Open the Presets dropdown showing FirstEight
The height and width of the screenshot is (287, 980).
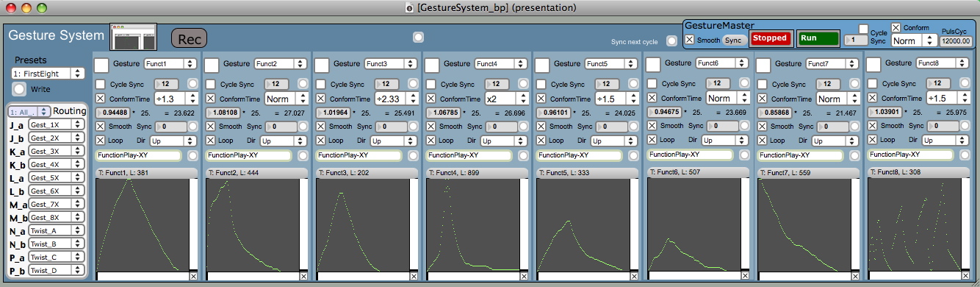[48, 74]
